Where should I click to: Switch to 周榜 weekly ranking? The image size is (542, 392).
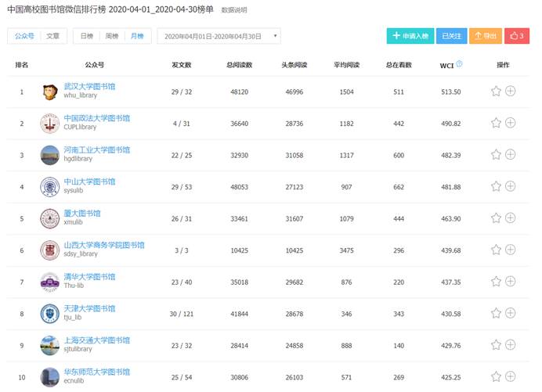click(x=112, y=36)
